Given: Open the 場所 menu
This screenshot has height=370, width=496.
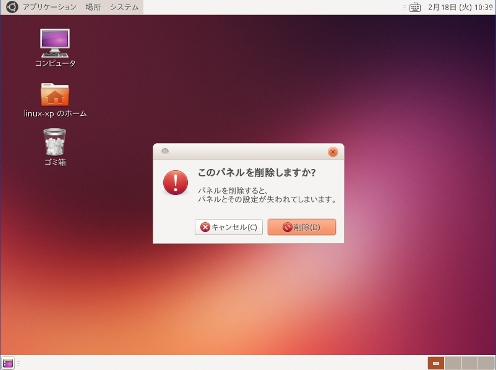Looking at the screenshot, I should click(93, 7).
